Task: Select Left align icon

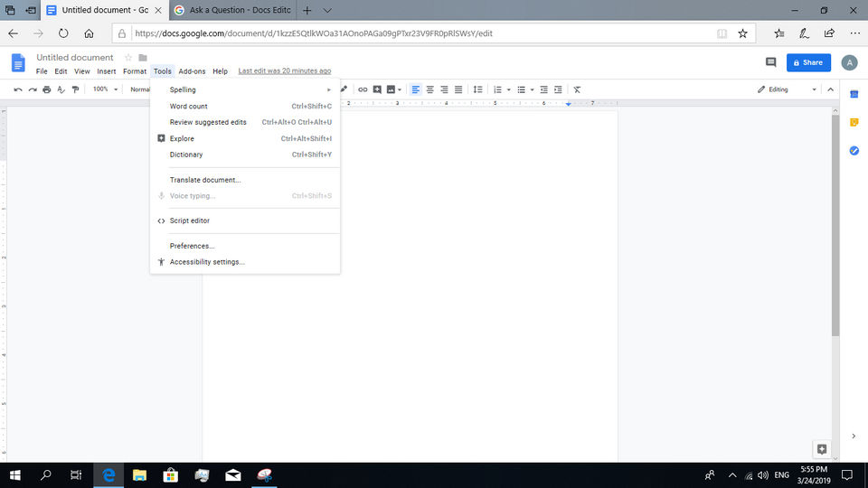Action: pyautogui.click(x=415, y=89)
